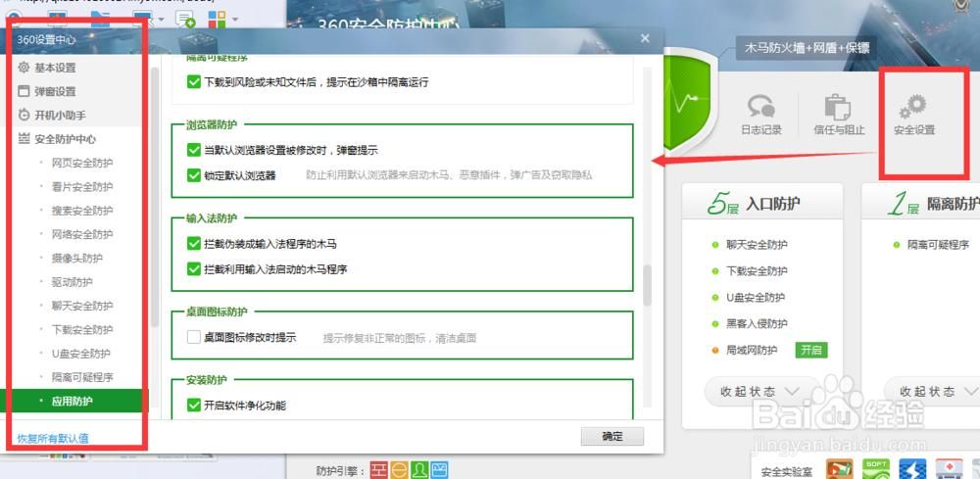
Task: Uncheck 拦截伪装成输入法程序的木马 checkbox
Action: click(x=193, y=243)
